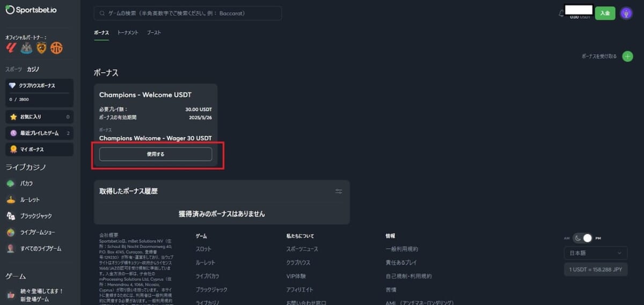Click the 1 USDT = 158.288 JPY rate box

[x=596, y=270]
